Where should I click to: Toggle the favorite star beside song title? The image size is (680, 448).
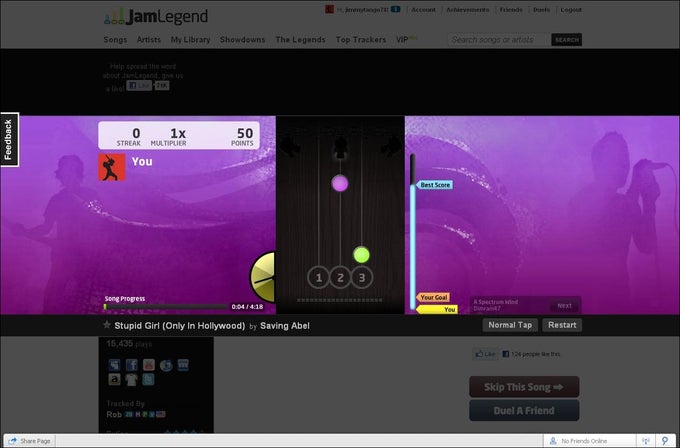pyautogui.click(x=107, y=325)
